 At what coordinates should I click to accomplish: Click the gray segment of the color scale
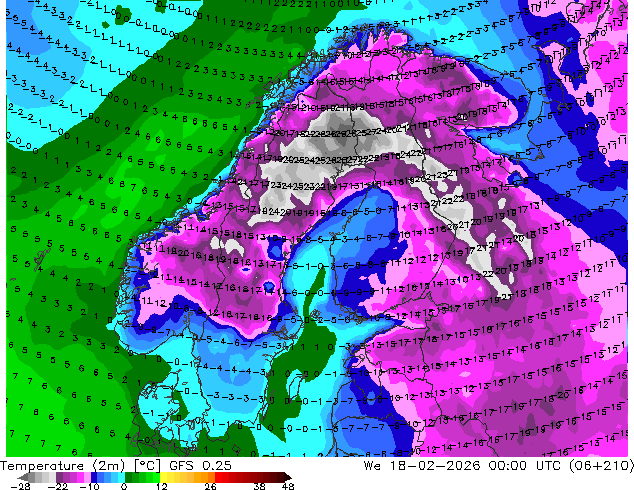[x=32, y=477]
